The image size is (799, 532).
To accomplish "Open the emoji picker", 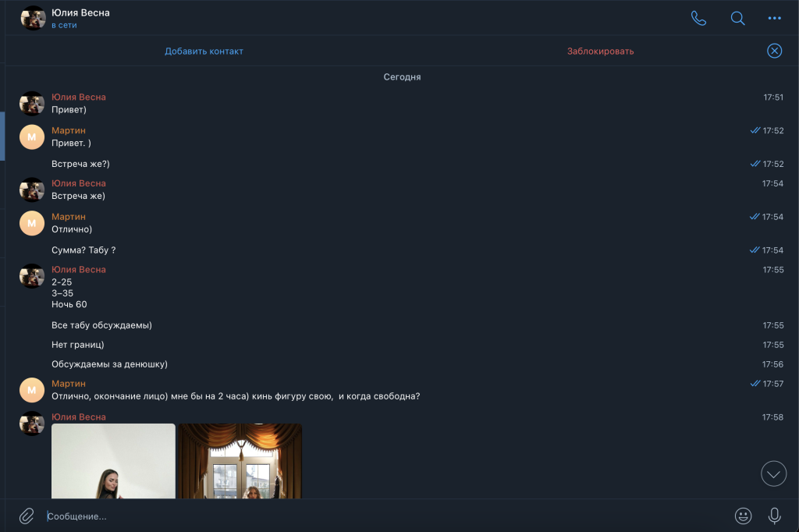I will [743, 516].
